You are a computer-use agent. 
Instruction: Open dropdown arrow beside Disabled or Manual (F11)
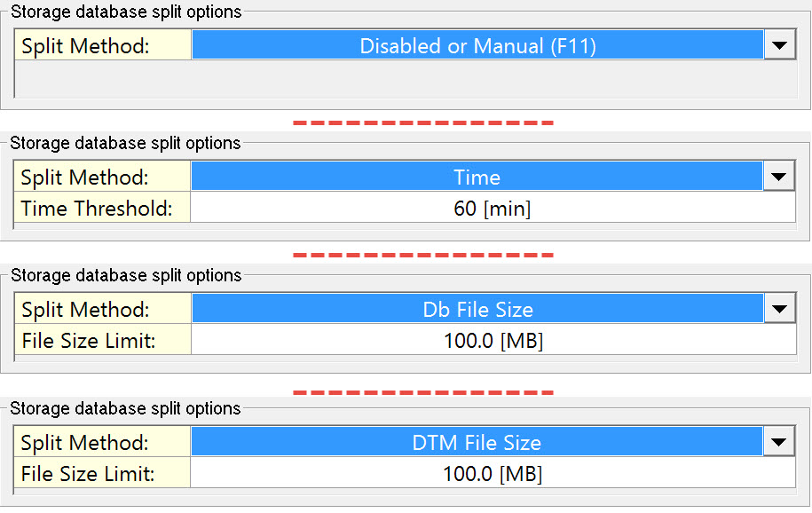click(779, 45)
